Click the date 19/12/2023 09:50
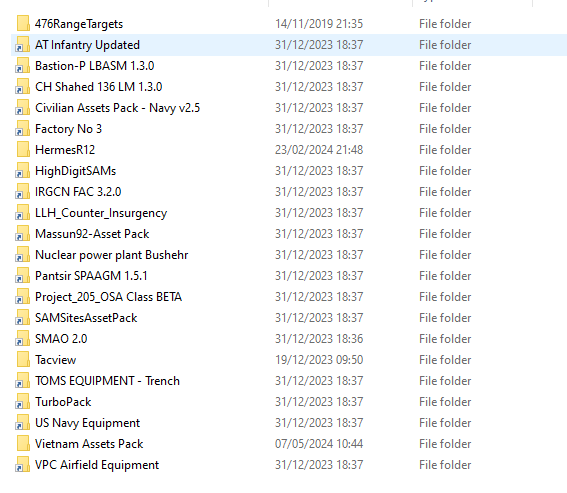Image resolution: width=567 pixels, height=493 pixels. [x=319, y=360]
